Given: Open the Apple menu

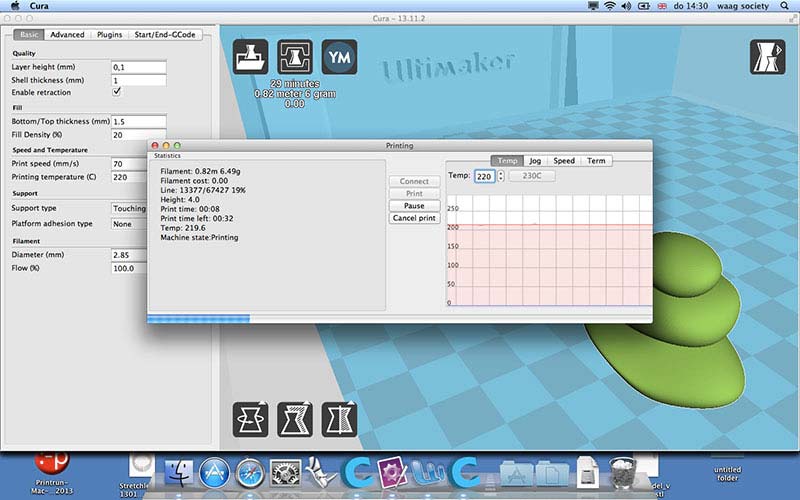Looking at the screenshot, I should coord(15,6).
